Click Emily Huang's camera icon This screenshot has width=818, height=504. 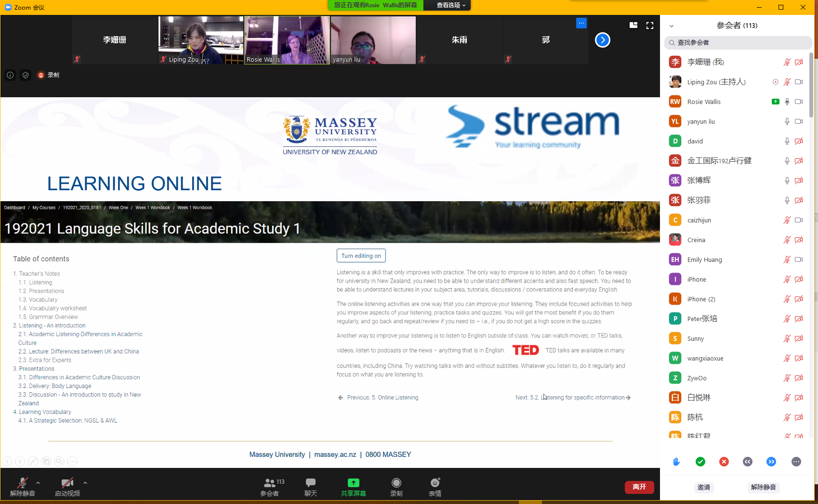(799, 259)
